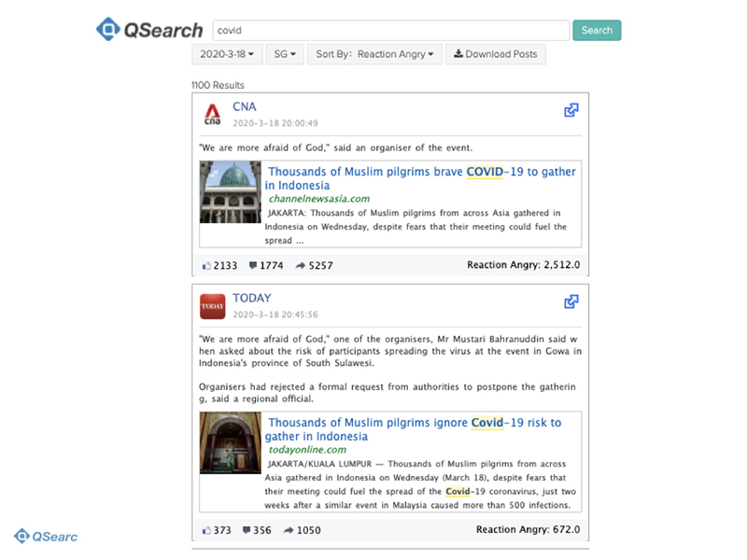The image size is (747, 560).
Task: Click the mosque thumbnail in the CNA post
Action: 231,192
